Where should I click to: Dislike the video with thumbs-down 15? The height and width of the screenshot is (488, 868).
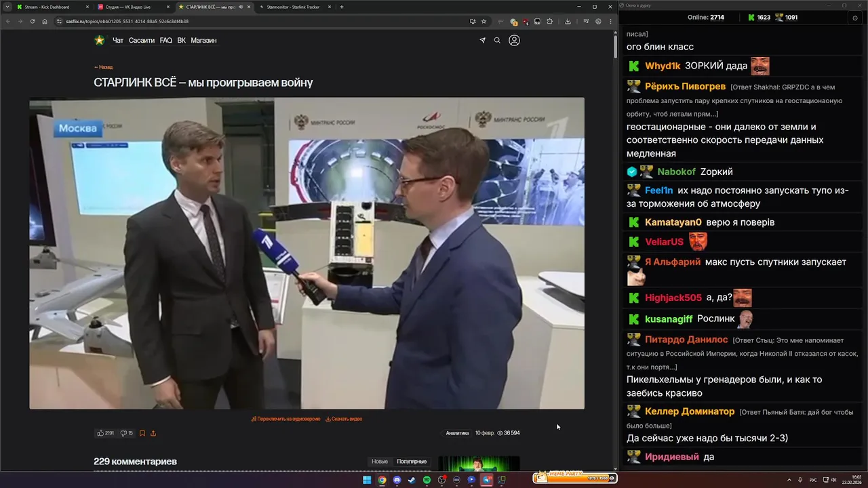pyautogui.click(x=126, y=433)
